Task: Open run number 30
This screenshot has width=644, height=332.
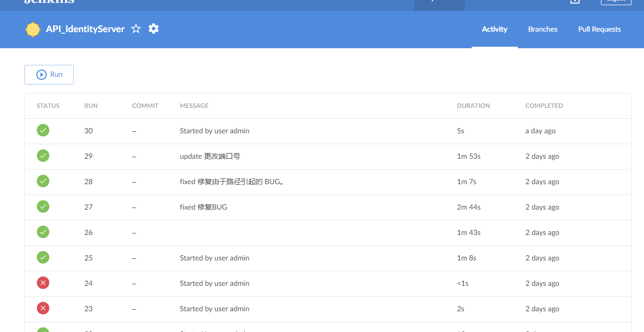Action: [89, 131]
